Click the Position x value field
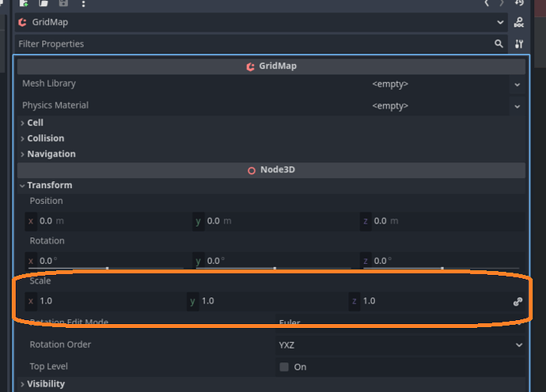546x392 pixels. (108, 221)
